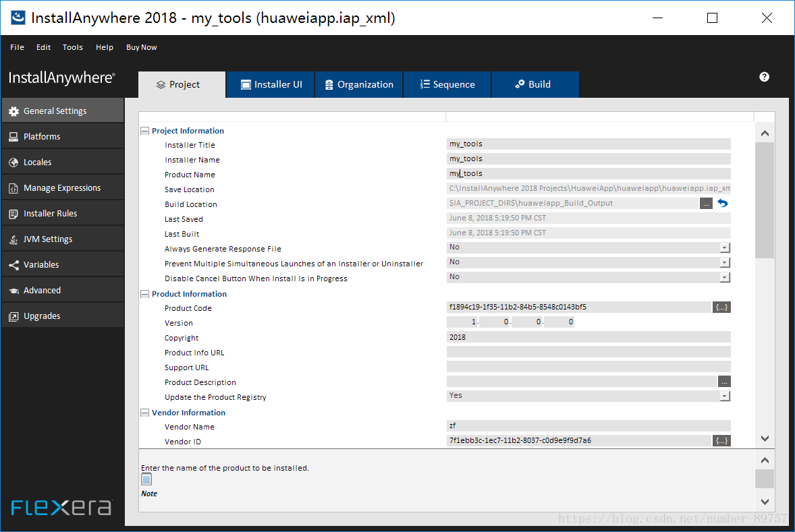Click the major Version number field

click(x=462, y=322)
